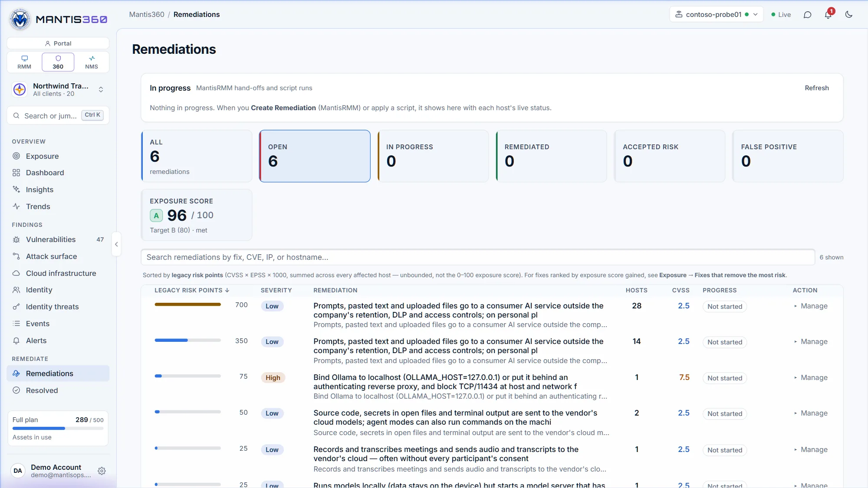Open Exposure in the sidebar
Image resolution: width=868 pixels, height=488 pixels.
coord(58,156)
